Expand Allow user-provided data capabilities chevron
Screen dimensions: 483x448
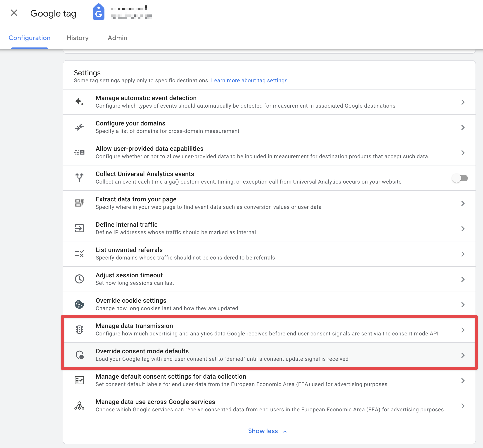tap(463, 153)
